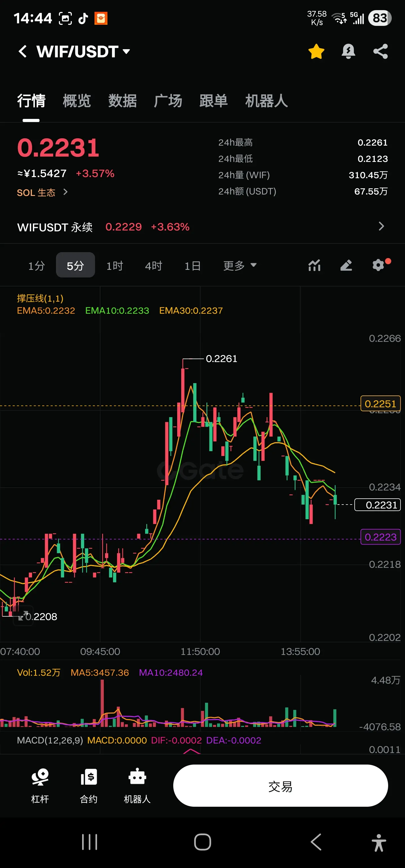
Task: Tap the 5G signal strength icon
Action: (x=357, y=18)
